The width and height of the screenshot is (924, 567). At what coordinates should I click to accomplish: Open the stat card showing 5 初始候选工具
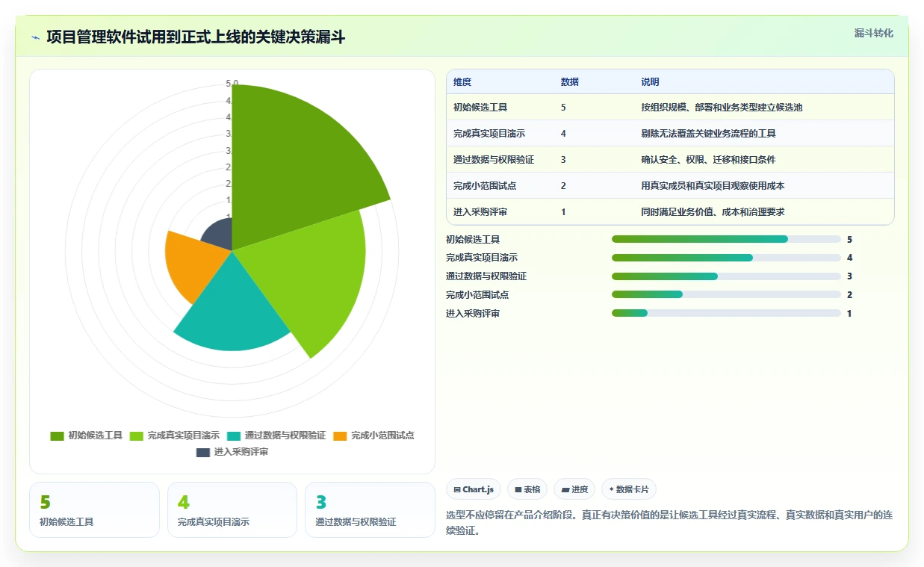[x=94, y=509]
